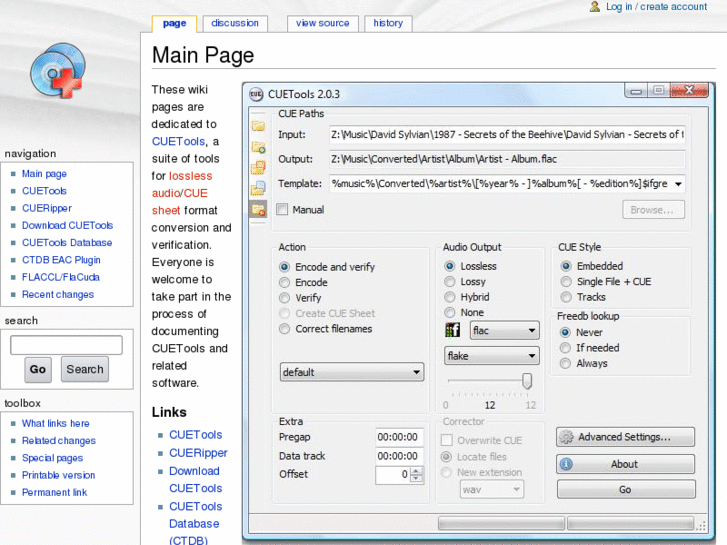This screenshot has height=545, width=727.
Task: Click the blue info icon on About
Action: (x=566, y=464)
